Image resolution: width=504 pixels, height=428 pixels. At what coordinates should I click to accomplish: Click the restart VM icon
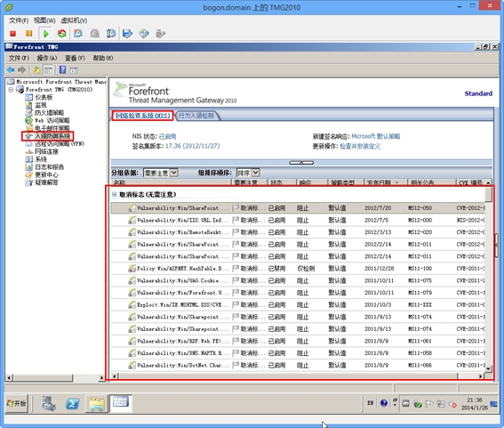(61, 34)
